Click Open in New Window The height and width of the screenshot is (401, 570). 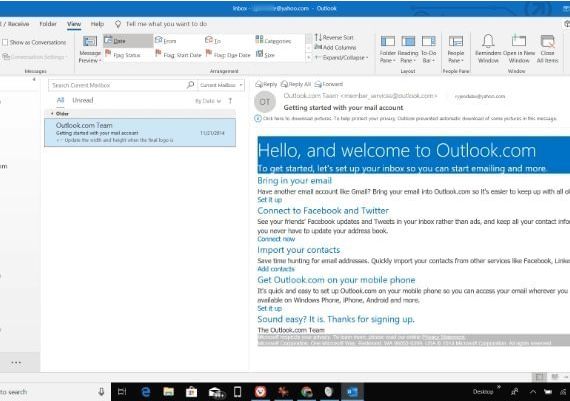pos(519,49)
